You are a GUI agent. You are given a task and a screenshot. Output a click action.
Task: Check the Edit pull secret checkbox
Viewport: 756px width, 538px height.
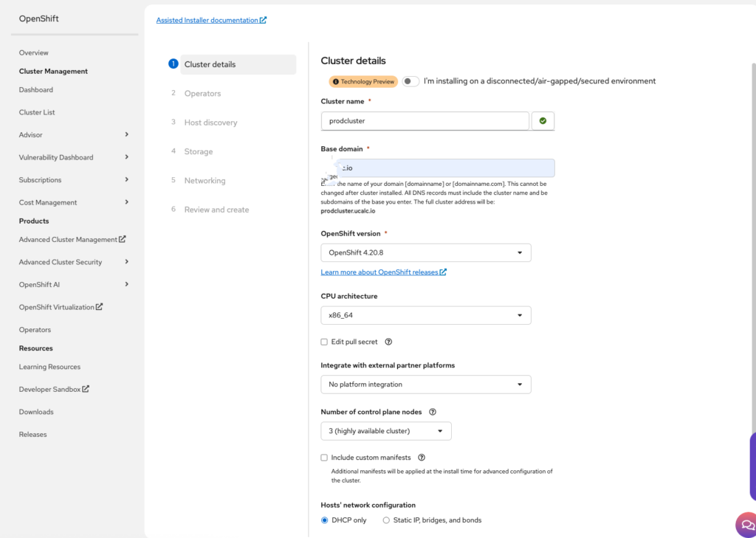pyautogui.click(x=324, y=342)
